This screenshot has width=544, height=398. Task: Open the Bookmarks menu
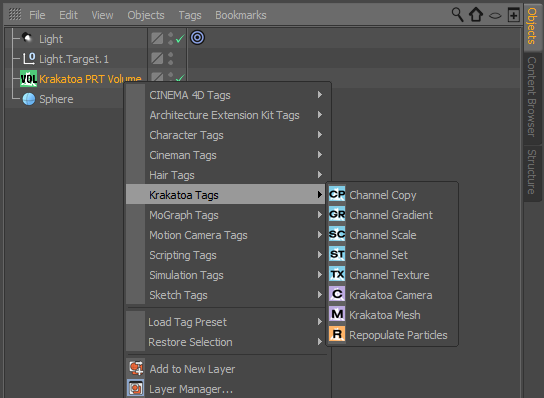tap(241, 15)
